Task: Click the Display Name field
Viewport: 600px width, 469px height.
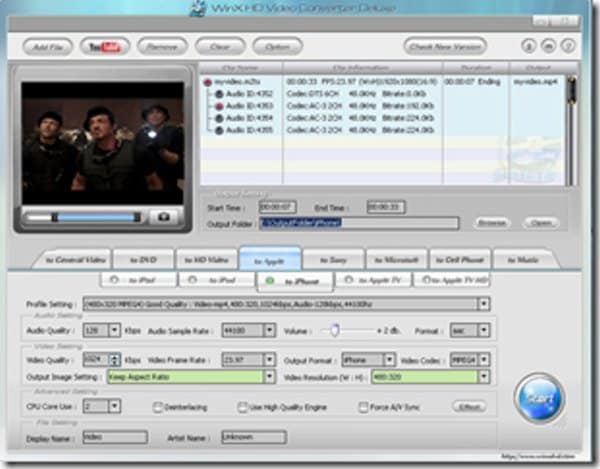Action: (115, 437)
